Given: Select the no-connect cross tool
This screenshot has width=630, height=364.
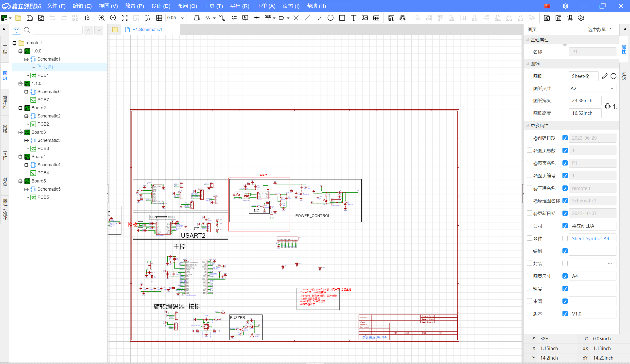Looking at the screenshot, I should tap(296, 18).
